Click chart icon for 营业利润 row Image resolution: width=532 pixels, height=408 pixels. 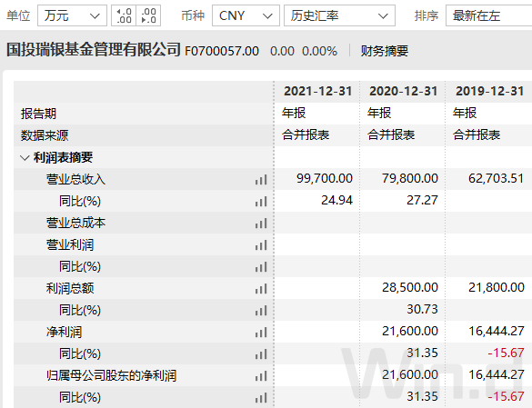261,244
